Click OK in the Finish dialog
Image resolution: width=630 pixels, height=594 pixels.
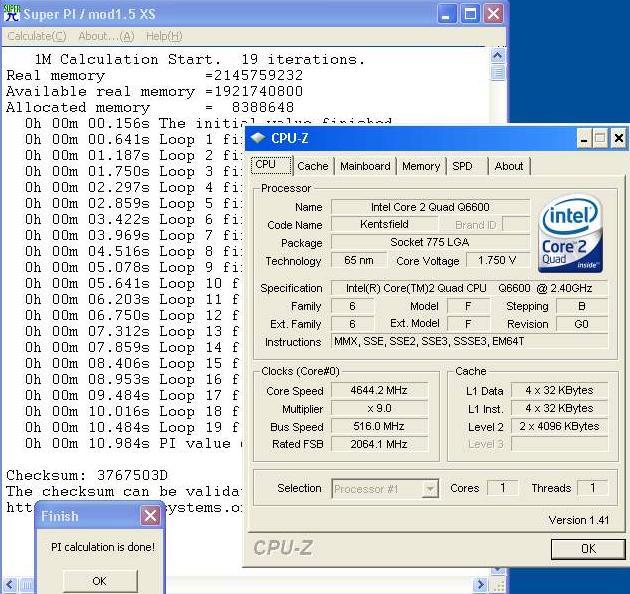coord(100,581)
